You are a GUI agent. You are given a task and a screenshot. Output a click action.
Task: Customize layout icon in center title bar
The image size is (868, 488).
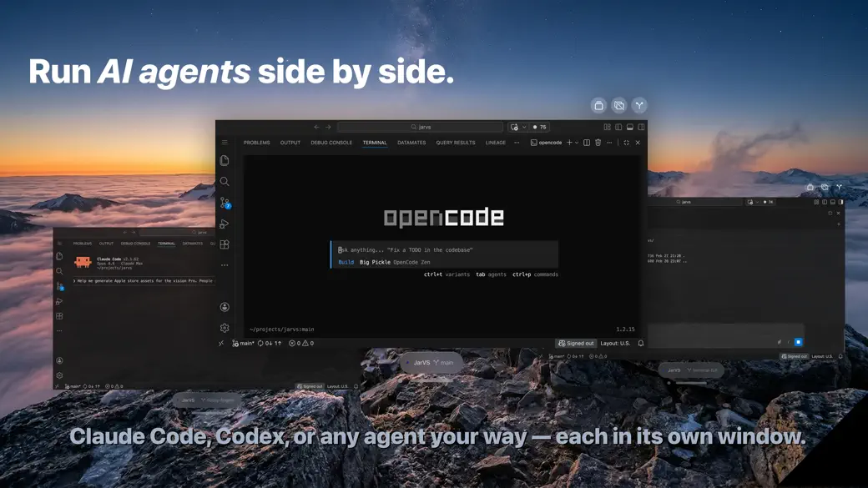point(608,128)
